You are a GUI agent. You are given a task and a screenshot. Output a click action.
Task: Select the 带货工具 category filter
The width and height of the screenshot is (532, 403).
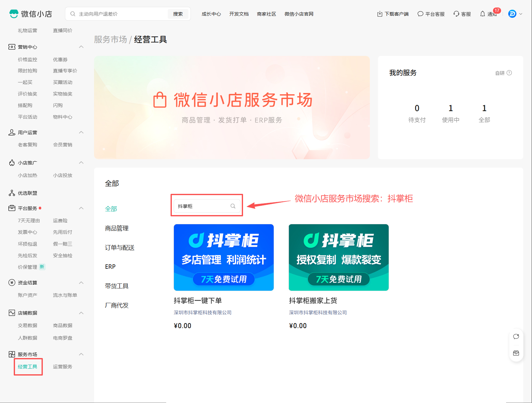coord(117,286)
